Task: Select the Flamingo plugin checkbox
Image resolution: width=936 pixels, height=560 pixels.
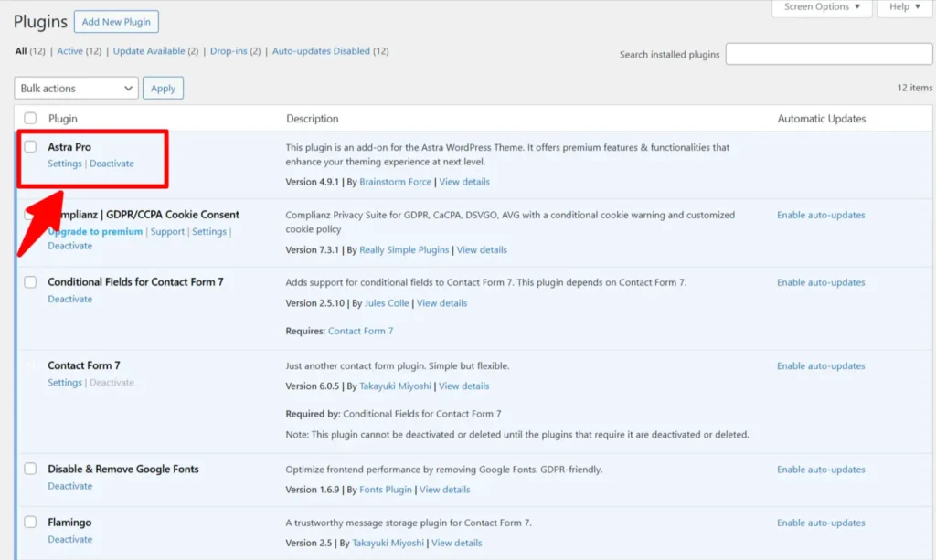Action: pos(31,523)
